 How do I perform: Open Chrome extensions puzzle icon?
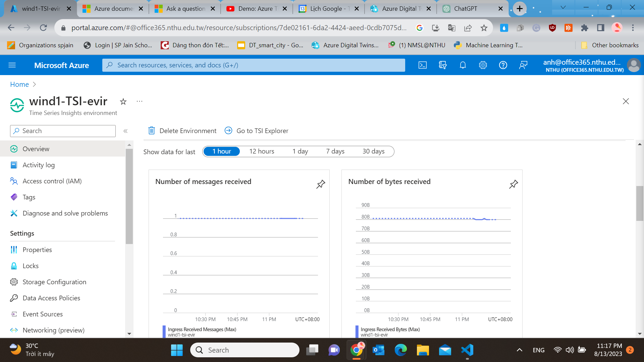(x=585, y=28)
